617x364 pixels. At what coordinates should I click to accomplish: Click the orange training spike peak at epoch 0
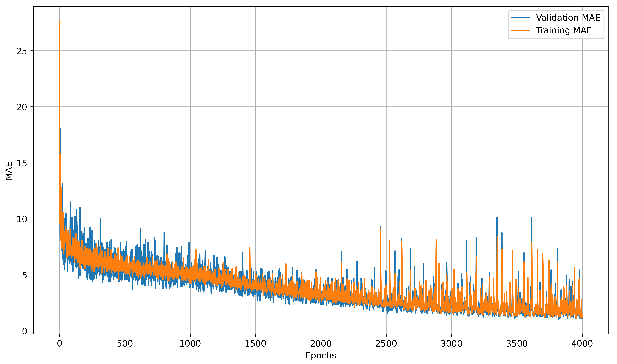[59, 21]
